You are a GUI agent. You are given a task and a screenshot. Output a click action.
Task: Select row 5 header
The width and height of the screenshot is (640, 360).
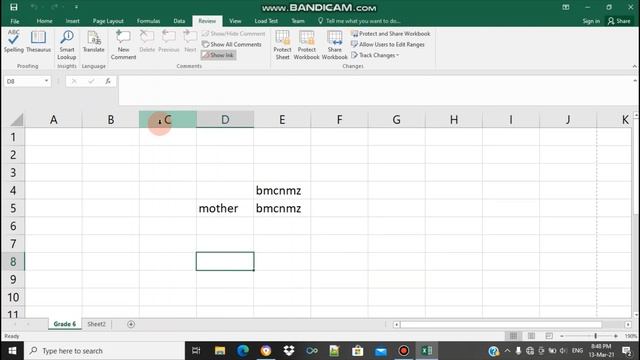coord(13,208)
